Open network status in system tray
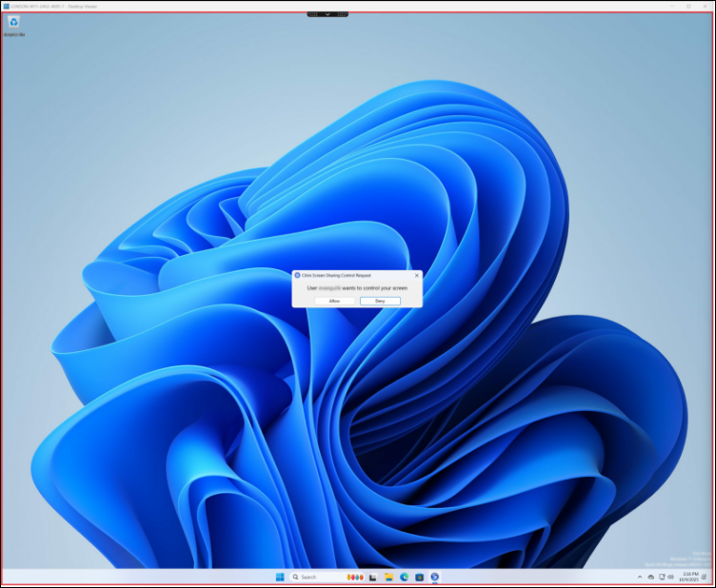The width and height of the screenshot is (716, 588). tap(662, 577)
